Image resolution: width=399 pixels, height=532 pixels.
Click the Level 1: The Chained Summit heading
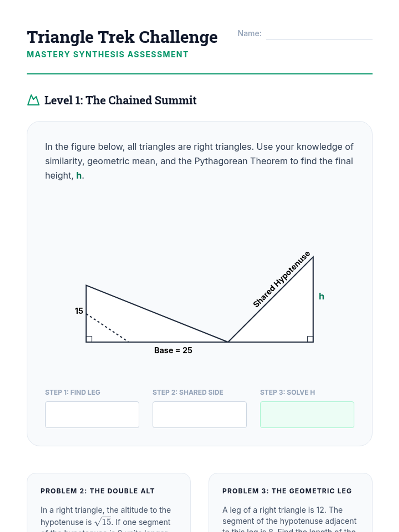coord(120,100)
